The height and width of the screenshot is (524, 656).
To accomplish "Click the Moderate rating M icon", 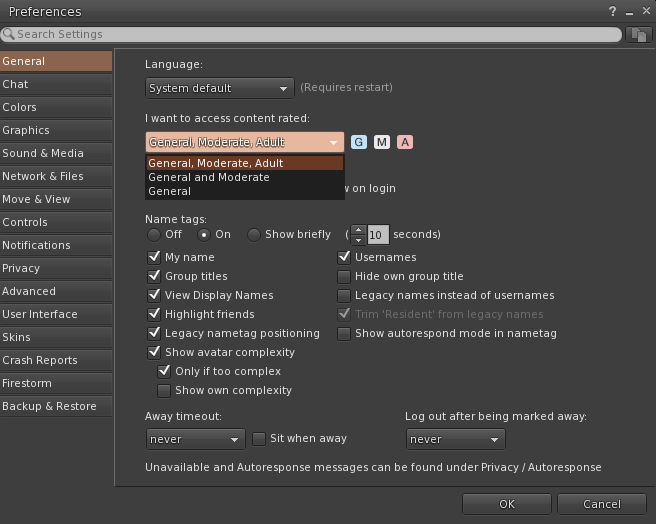I will [x=382, y=142].
